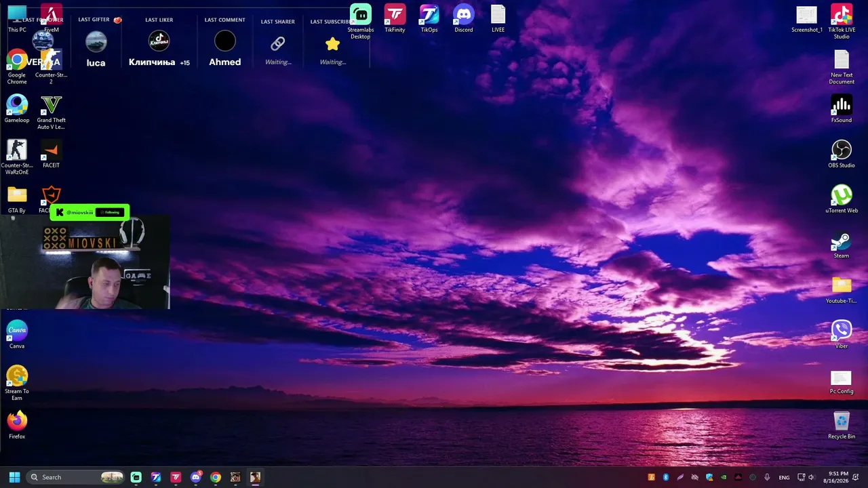Viewport: 868px width, 488px height.
Task: Select the LIVEE text file
Action: (x=498, y=18)
